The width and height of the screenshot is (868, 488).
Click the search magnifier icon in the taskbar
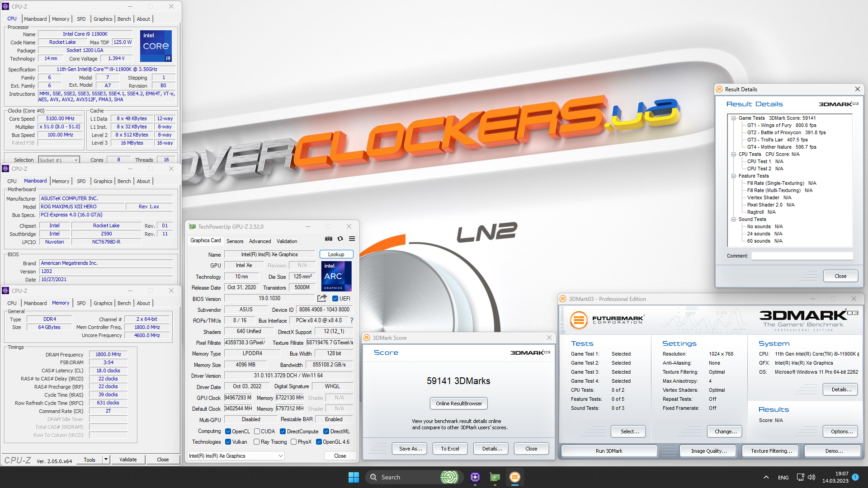click(373, 477)
